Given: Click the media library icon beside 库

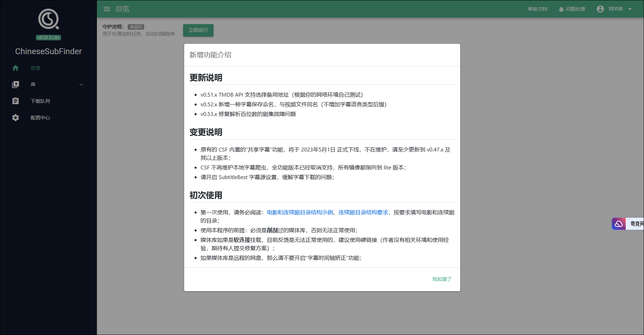Looking at the screenshot, I should coord(16,85).
